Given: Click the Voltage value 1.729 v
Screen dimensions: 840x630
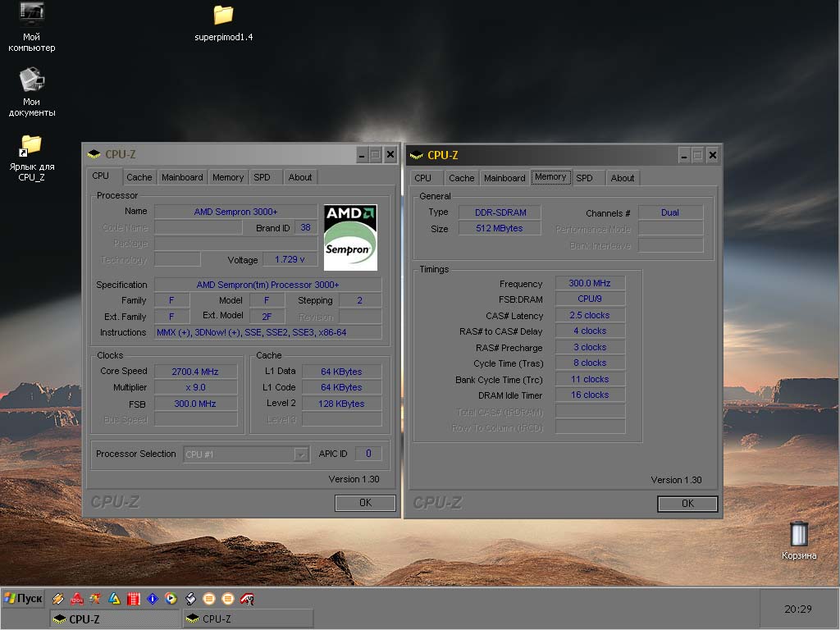Looking at the screenshot, I should (x=290, y=259).
